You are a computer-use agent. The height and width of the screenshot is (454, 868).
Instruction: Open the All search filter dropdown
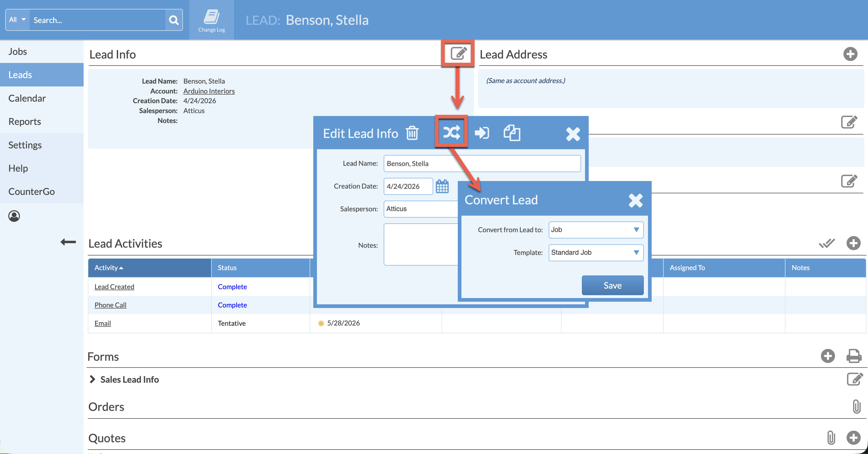click(x=18, y=20)
